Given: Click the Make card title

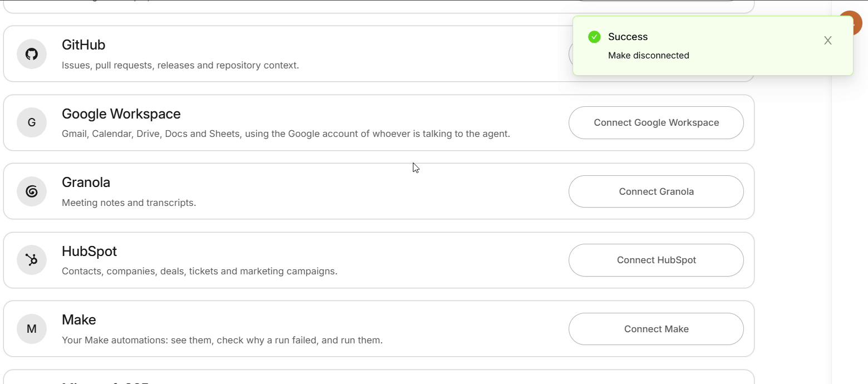Looking at the screenshot, I should (79, 320).
